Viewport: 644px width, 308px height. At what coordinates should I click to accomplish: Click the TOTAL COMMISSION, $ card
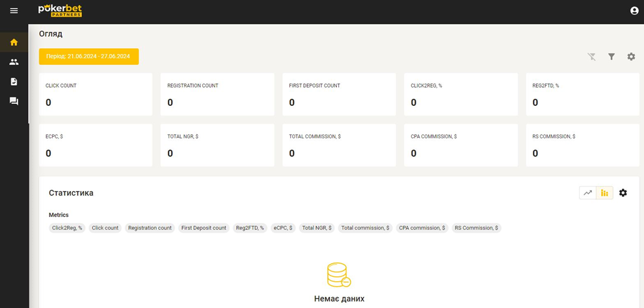coord(340,145)
